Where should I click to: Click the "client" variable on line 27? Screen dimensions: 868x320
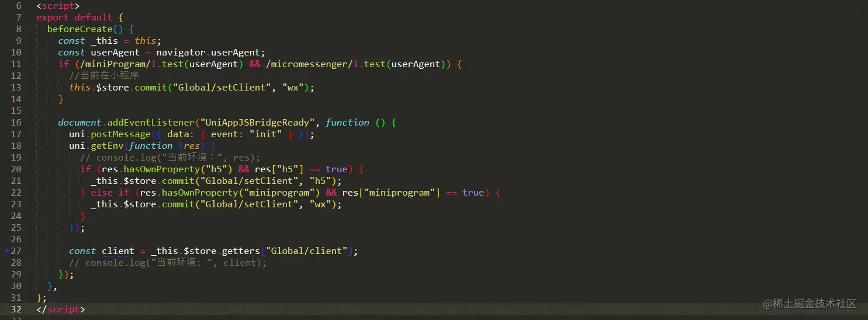[118, 251]
